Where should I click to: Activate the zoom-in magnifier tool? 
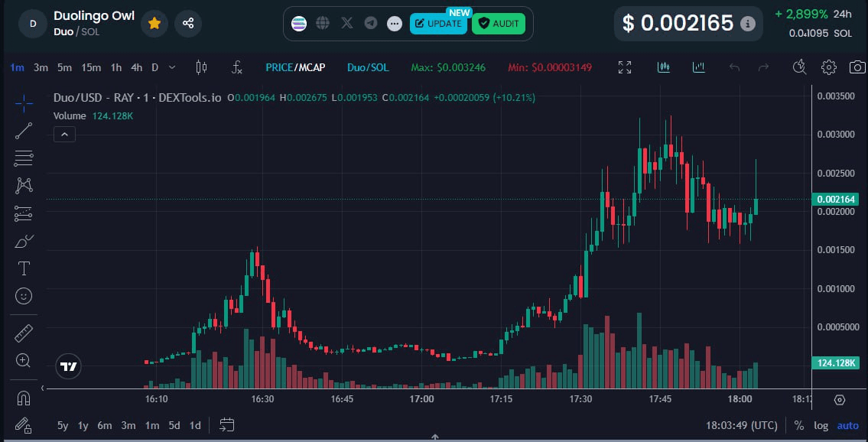coord(24,361)
